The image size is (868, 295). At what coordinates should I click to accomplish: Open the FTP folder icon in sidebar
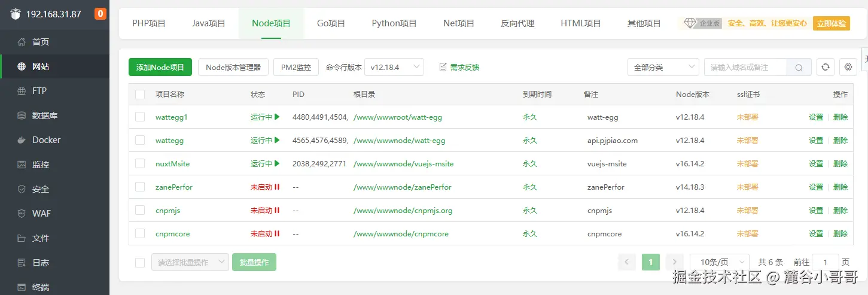pyautogui.click(x=22, y=91)
